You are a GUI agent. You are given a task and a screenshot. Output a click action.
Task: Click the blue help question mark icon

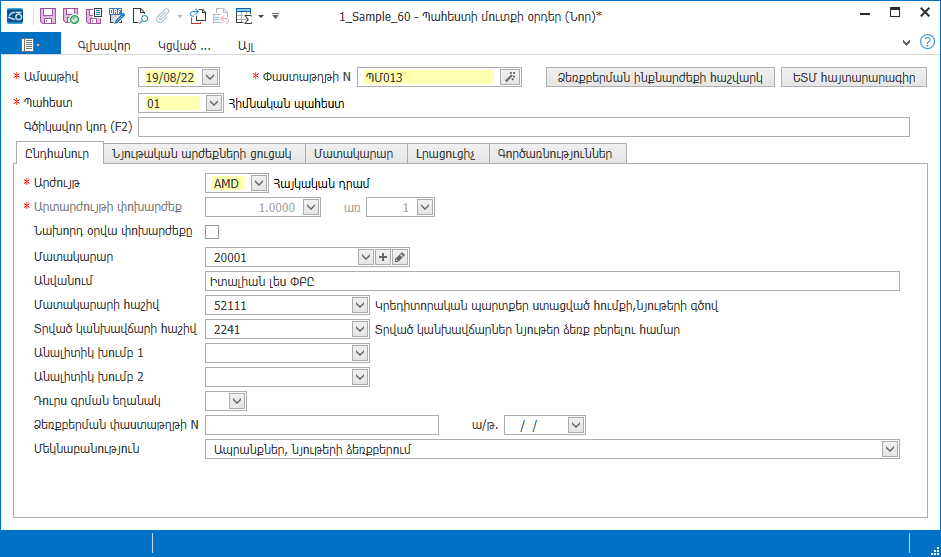[927, 42]
